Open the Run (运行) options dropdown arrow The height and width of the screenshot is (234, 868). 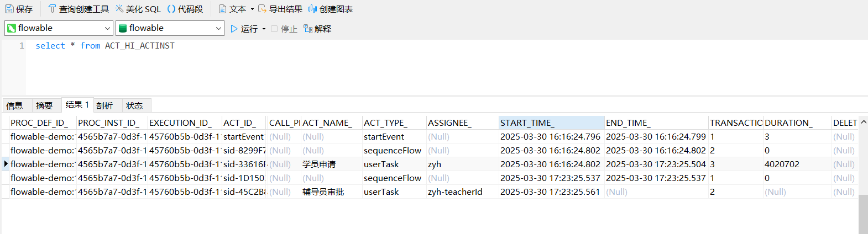[x=264, y=29]
